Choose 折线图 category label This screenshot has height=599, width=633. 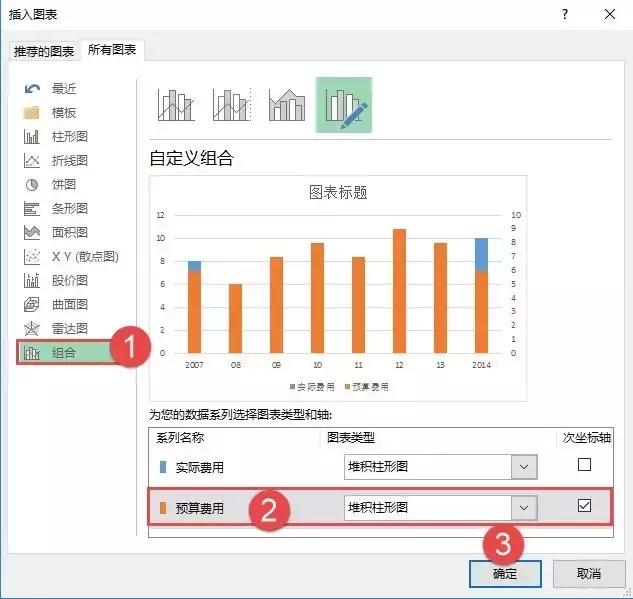point(70,161)
